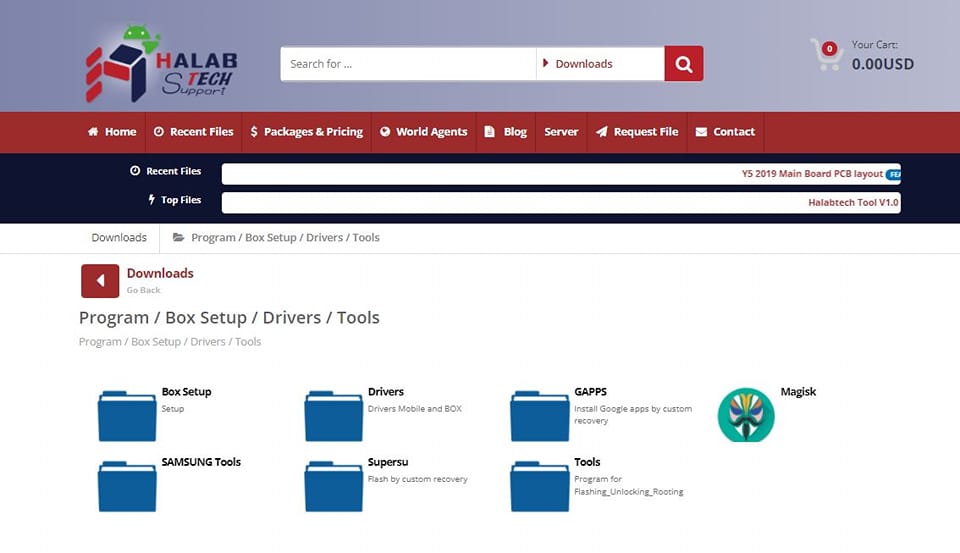This screenshot has width=960, height=553.
Task: Click the Supersu folder title
Action: click(x=388, y=462)
